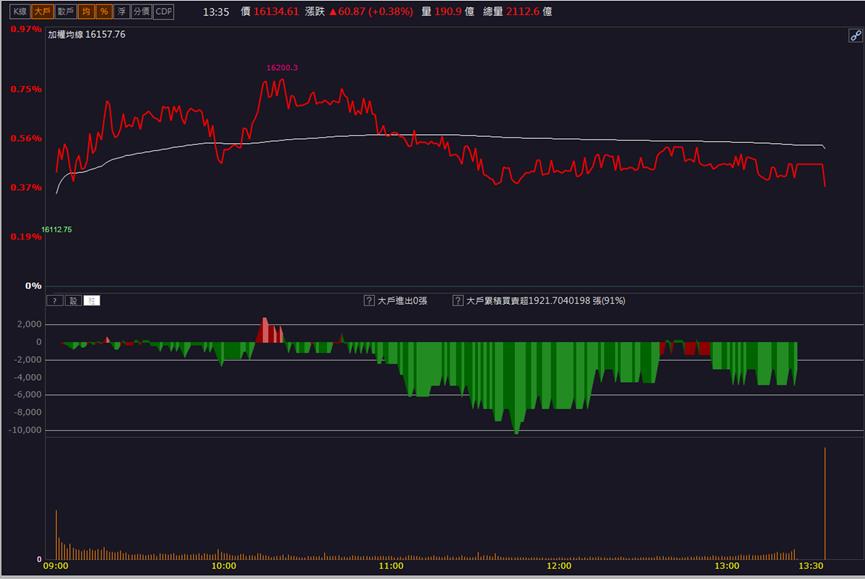
Task: Click the 加權均線 16157.76 legend label
Action: 87,34
